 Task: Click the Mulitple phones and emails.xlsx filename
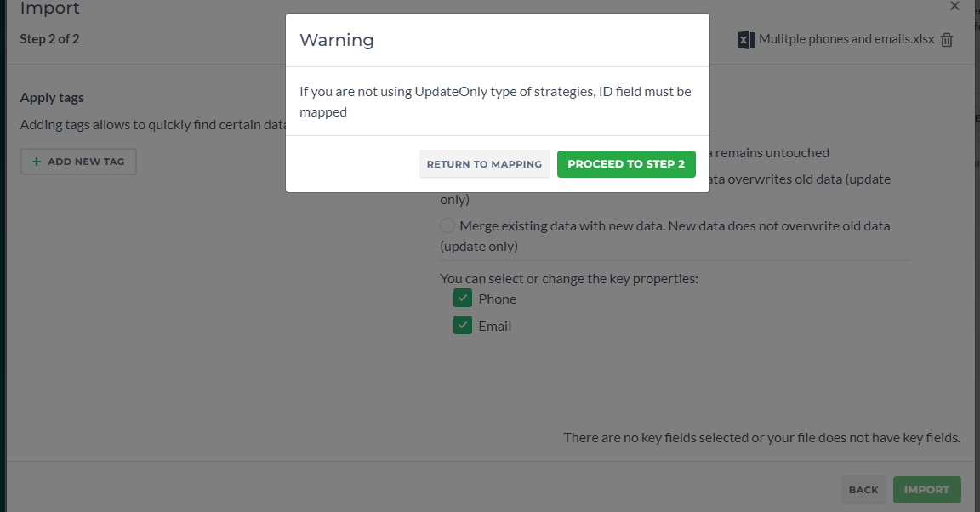tap(846, 39)
